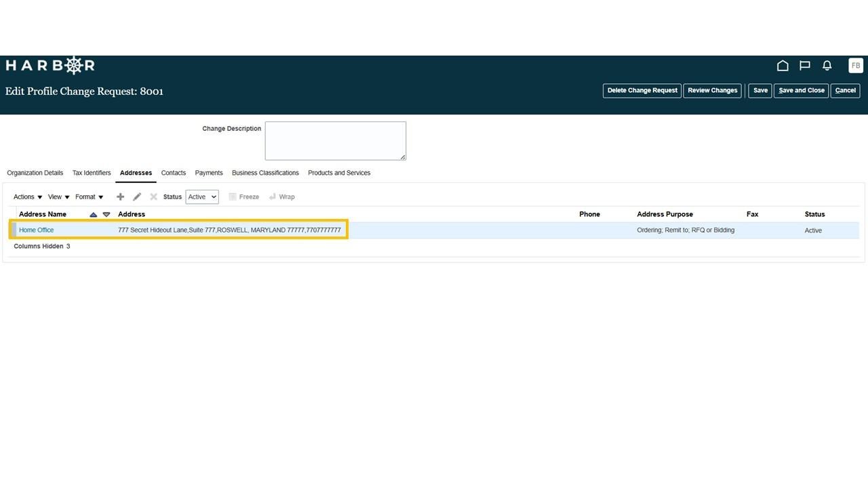Switch to Contacts tab
868x488 pixels.
[174, 173]
